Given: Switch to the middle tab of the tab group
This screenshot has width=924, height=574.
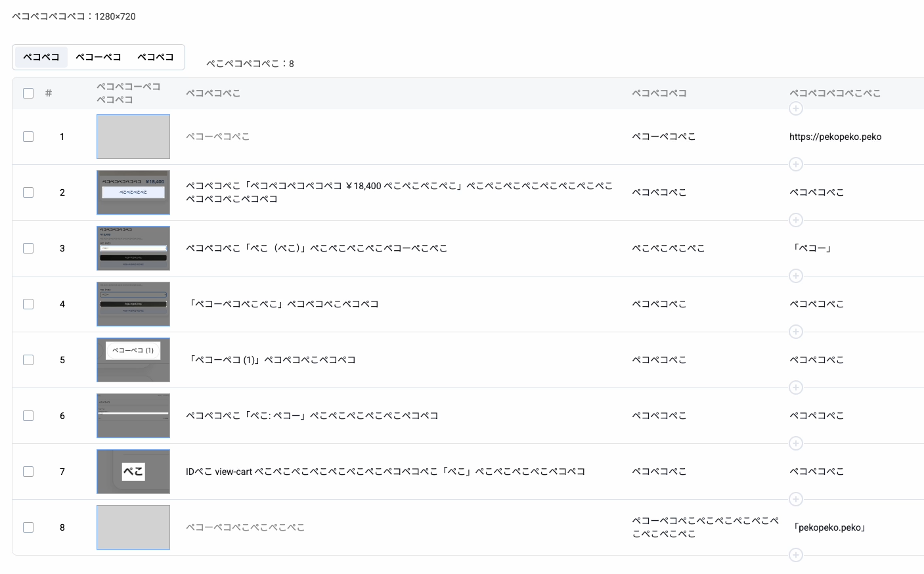Looking at the screenshot, I should (x=99, y=57).
